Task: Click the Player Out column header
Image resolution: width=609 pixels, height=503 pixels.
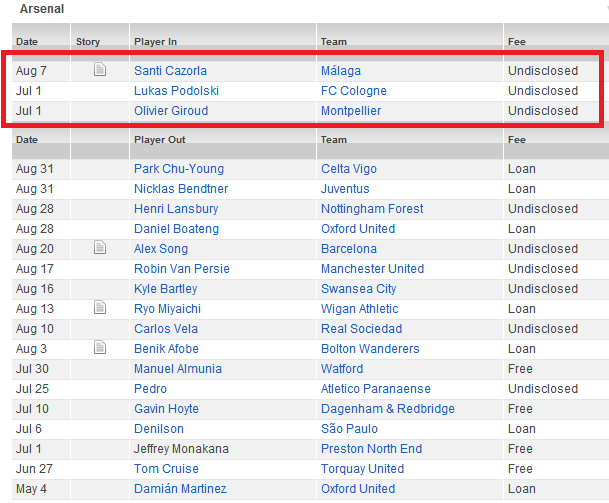Action: click(159, 140)
